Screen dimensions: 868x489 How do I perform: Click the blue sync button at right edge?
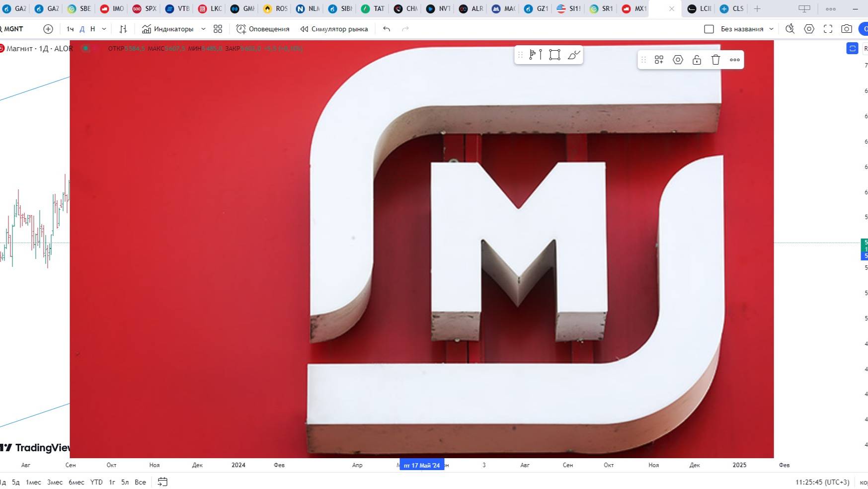point(852,48)
